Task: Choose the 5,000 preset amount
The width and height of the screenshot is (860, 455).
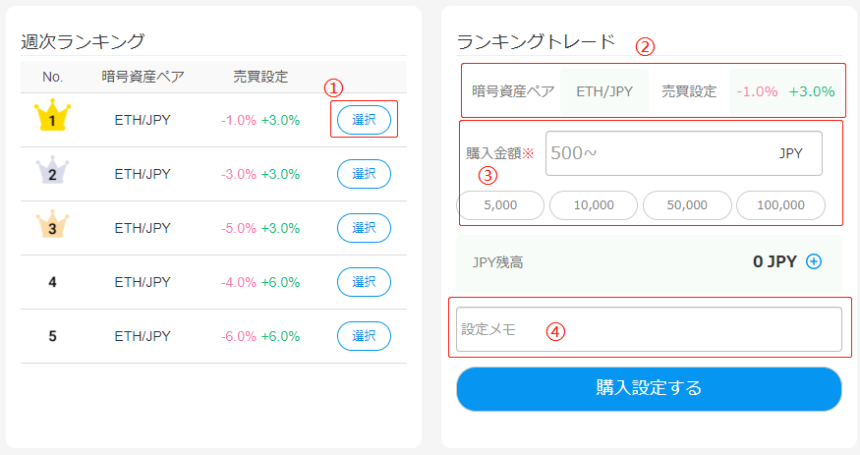Action: click(500, 205)
